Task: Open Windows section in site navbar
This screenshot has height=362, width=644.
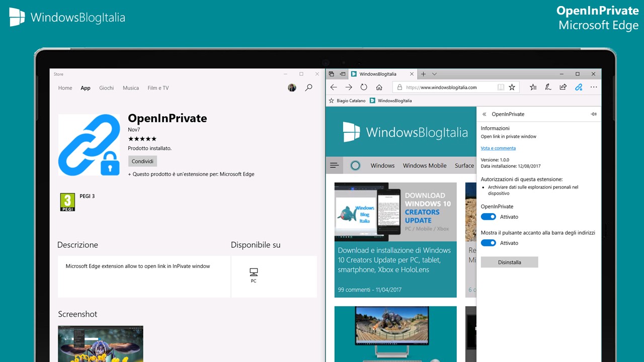Action: 382,165
